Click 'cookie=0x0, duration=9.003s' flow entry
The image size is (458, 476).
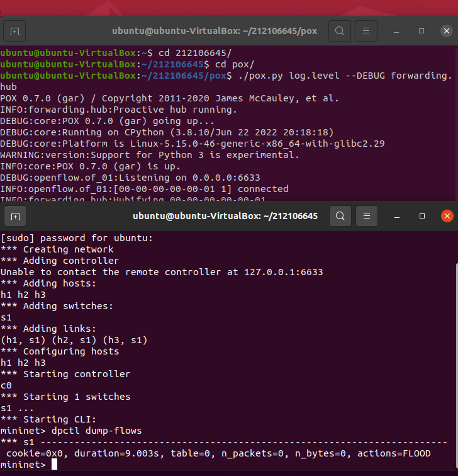tap(218, 453)
